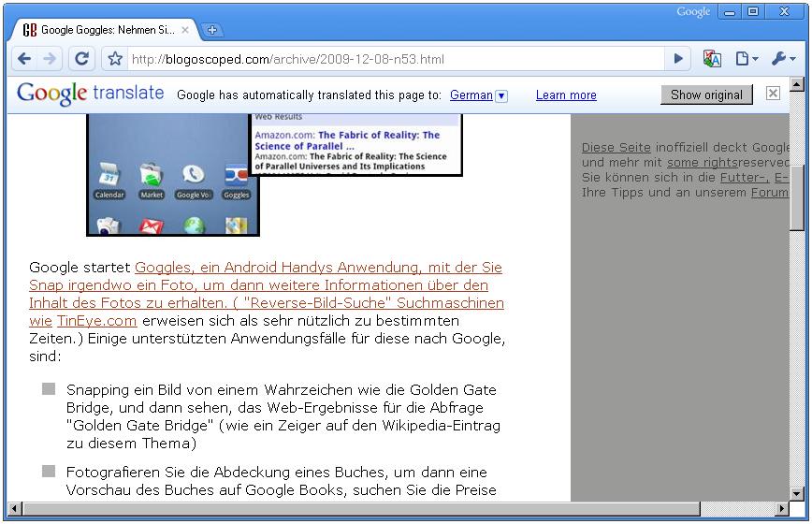Click the Go arrow beside address bar
Image resolution: width=812 pixels, height=524 pixels.
click(678, 59)
